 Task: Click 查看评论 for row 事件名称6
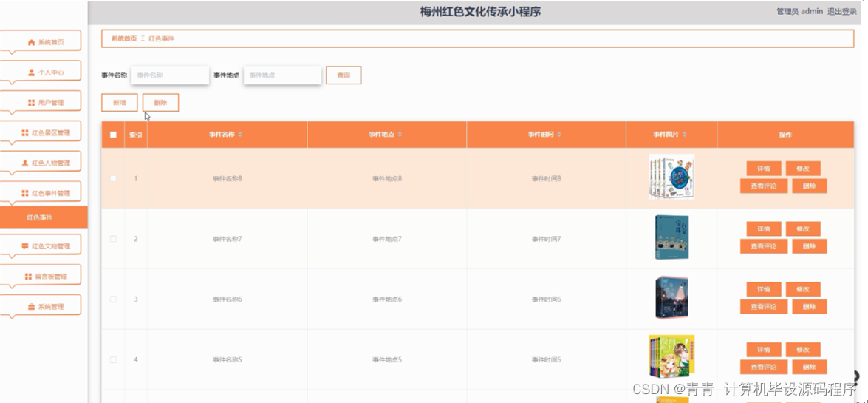click(x=763, y=307)
